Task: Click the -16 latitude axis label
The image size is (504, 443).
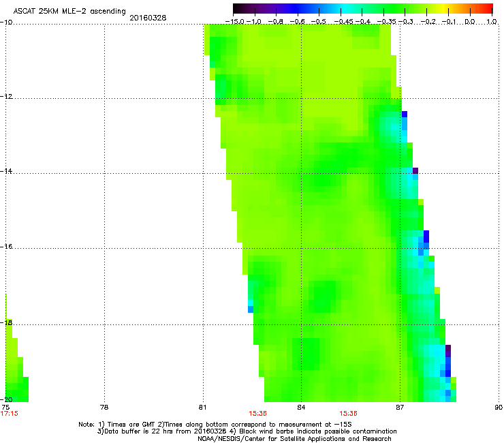Action: pos(6,247)
